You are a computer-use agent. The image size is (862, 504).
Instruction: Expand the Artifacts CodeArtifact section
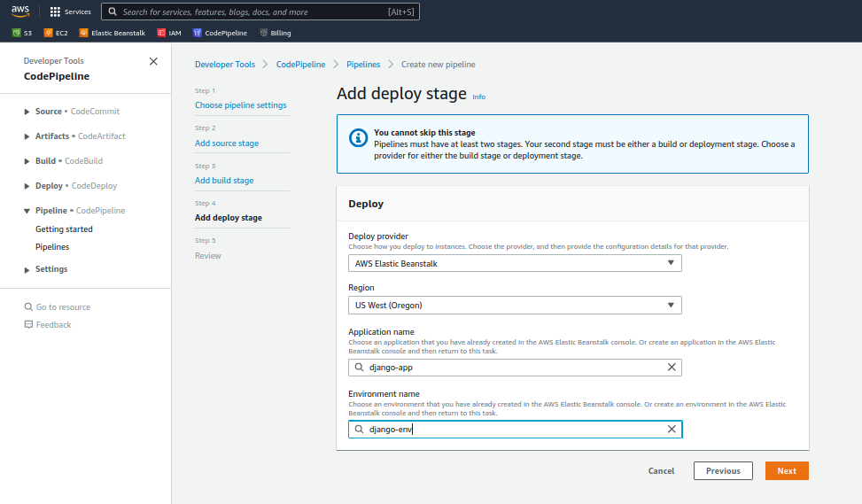click(27, 136)
